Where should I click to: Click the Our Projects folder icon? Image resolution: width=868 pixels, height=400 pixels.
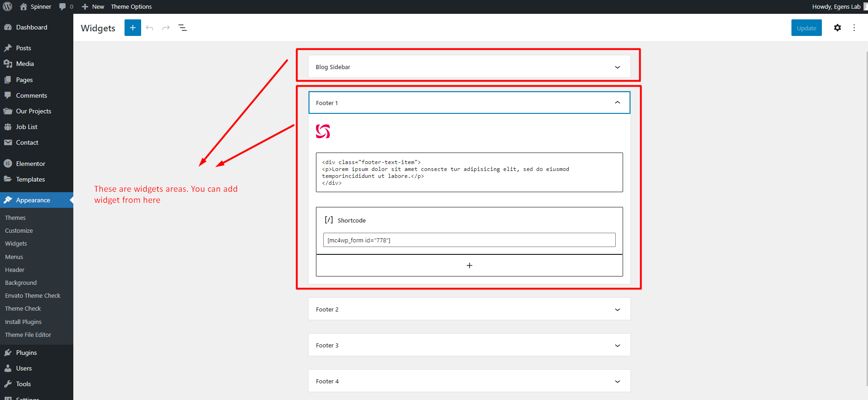click(x=8, y=111)
